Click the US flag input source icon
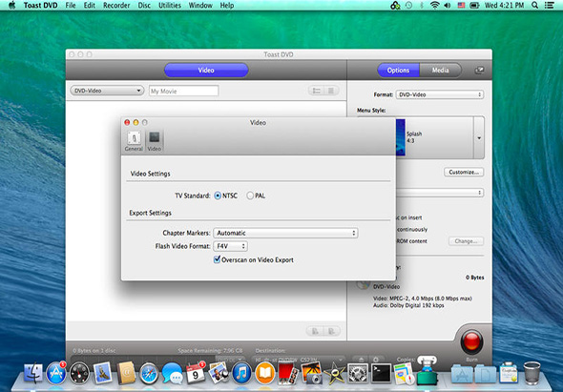 (461, 6)
